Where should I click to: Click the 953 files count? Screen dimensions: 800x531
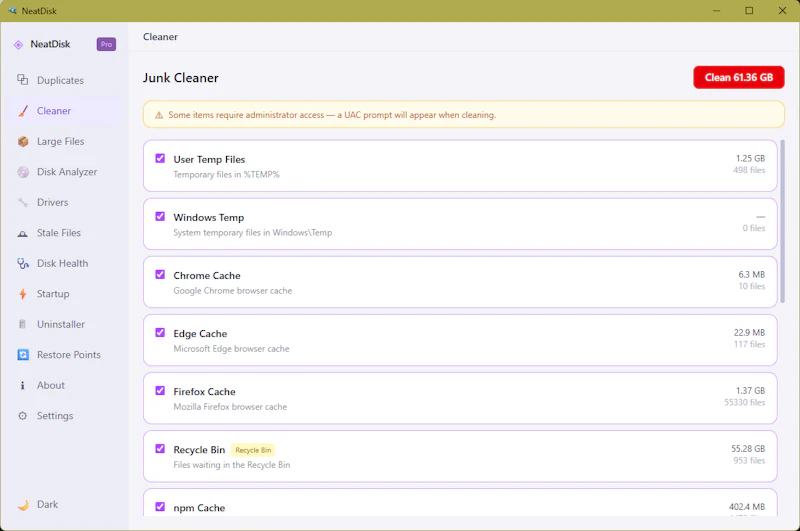pos(749,461)
